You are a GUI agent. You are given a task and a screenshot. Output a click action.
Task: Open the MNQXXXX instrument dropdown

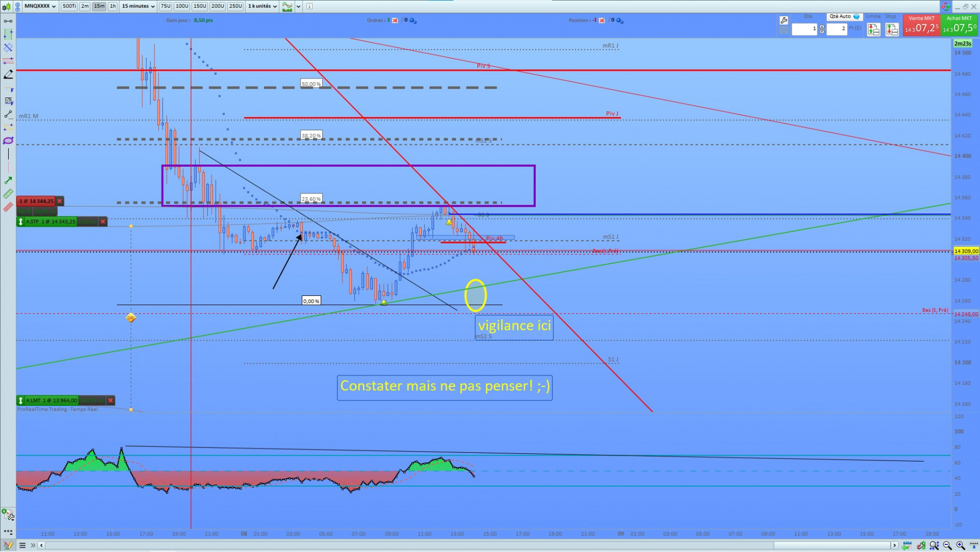coord(40,6)
